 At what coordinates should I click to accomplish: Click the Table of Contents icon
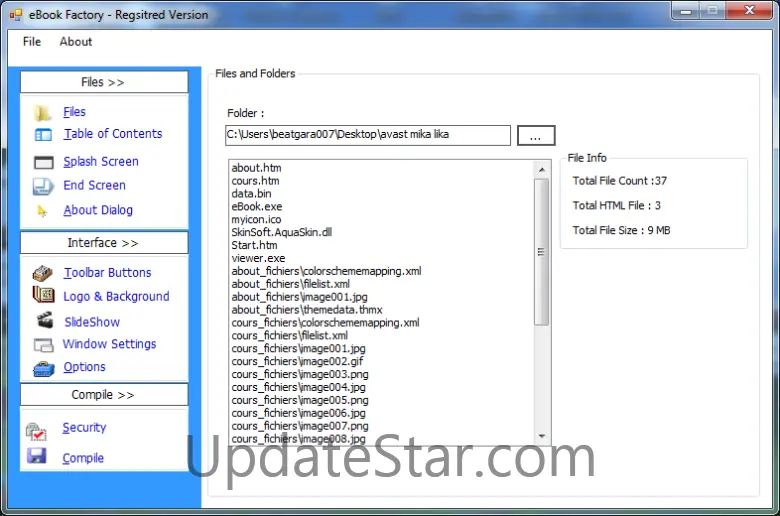point(43,135)
